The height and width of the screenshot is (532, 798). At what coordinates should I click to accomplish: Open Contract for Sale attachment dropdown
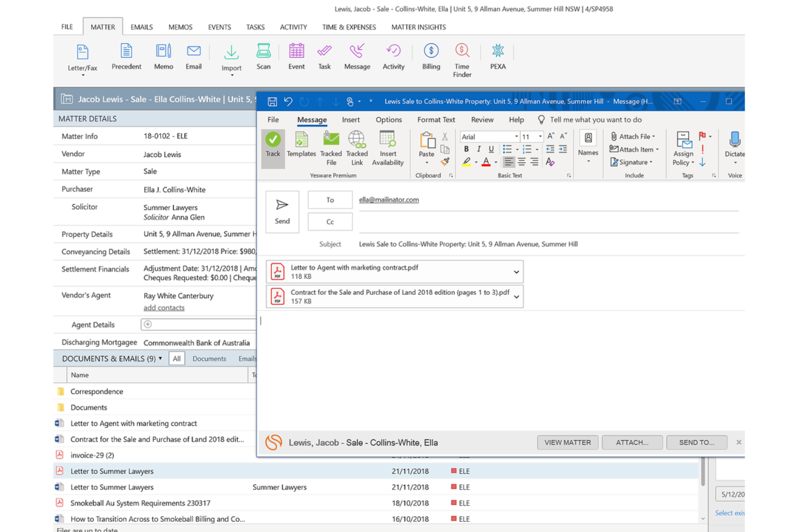click(516, 296)
